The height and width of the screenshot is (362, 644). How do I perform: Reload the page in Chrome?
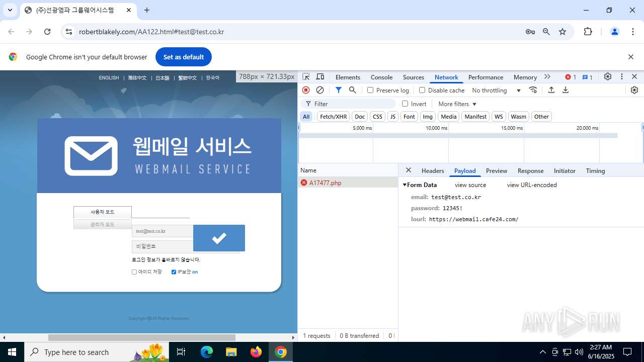pyautogui.click(x=47, y=32)
